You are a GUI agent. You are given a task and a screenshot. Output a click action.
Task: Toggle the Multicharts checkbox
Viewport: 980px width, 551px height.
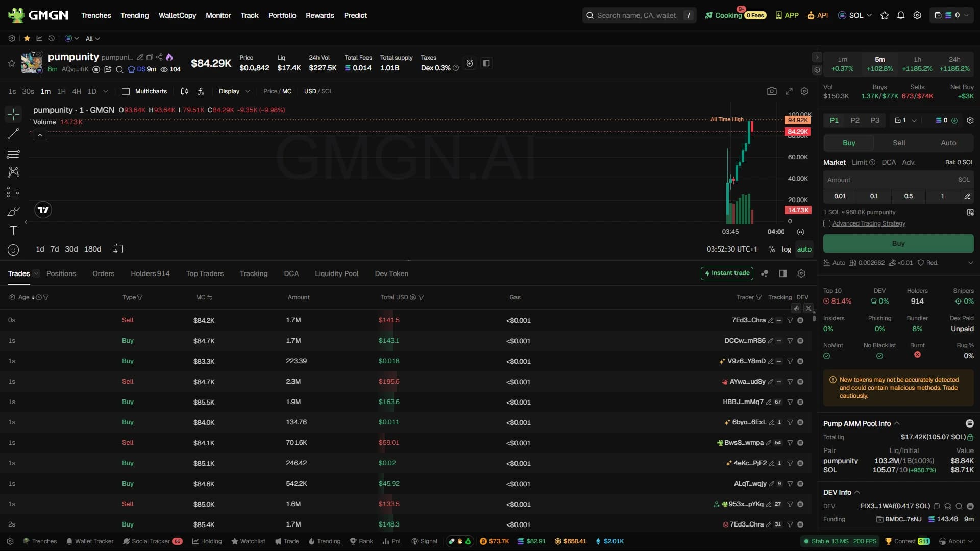coord(126,91)
